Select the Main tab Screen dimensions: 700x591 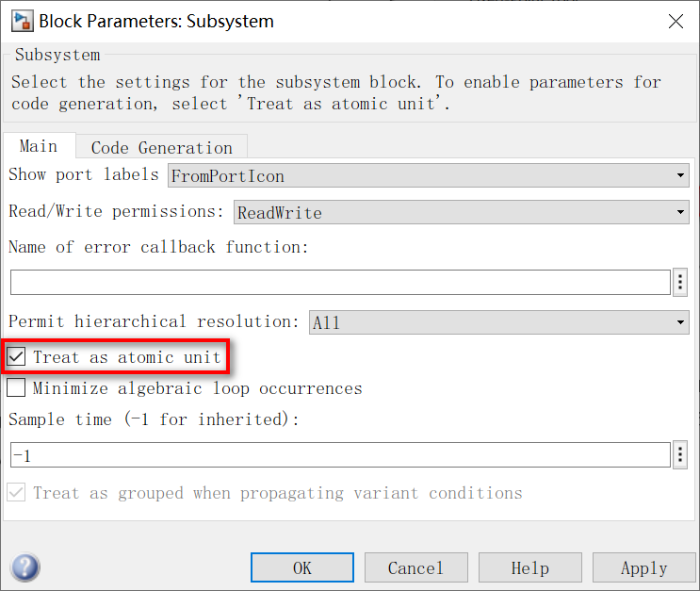(39, 146)
